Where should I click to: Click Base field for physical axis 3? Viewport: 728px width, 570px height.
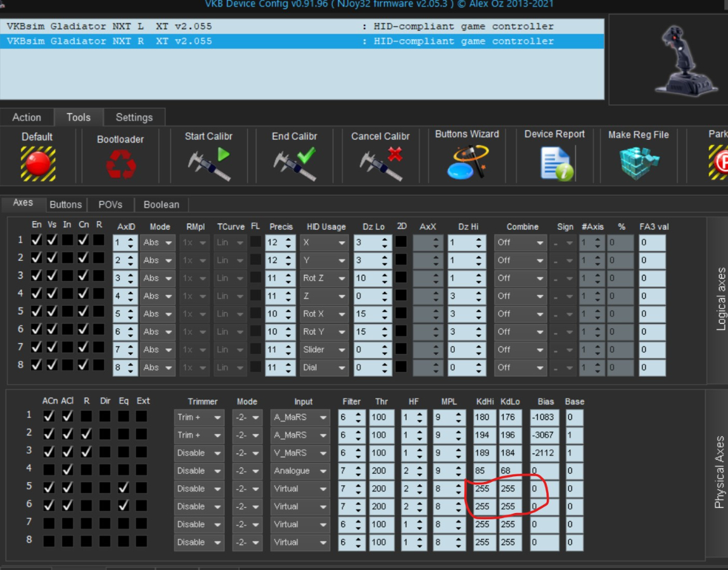(574, 453)
